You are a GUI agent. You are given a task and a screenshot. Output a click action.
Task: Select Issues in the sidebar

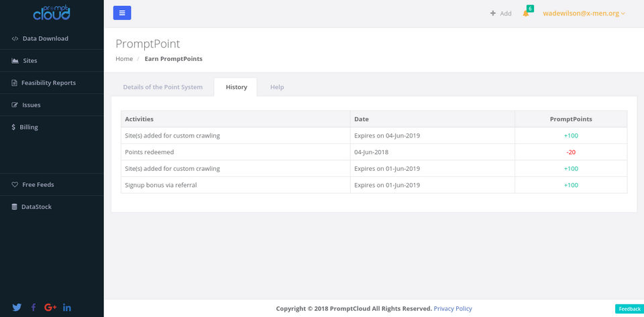[31, 105]
